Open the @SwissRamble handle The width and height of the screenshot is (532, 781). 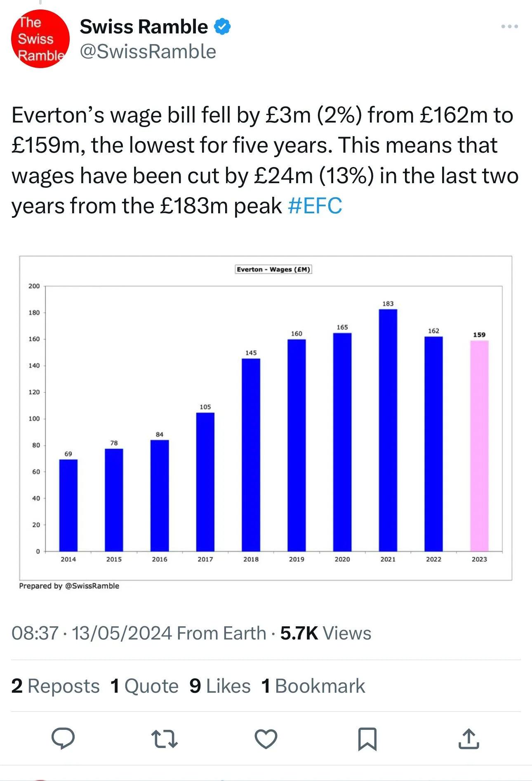point(148,52)
